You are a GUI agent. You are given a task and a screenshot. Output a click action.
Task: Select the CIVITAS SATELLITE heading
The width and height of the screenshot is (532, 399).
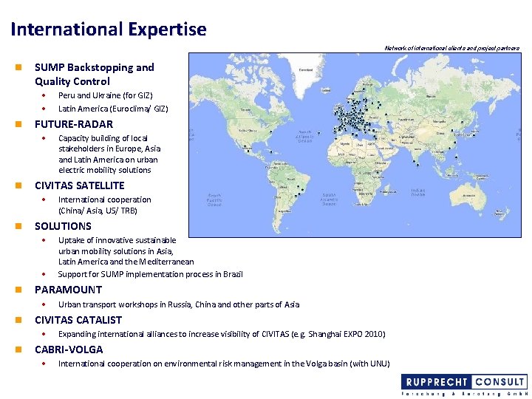[79, 185]
